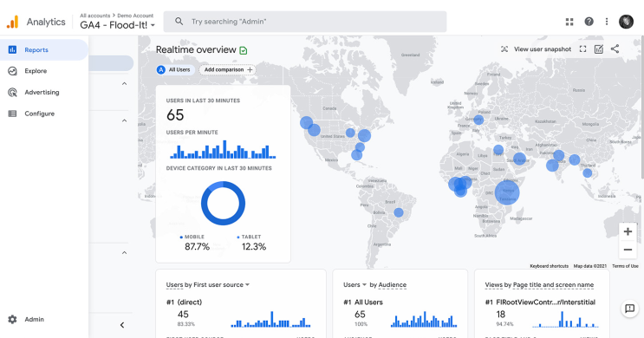Collapse the first report navigation section
Image resolution: width=644 pixels, height=338 pixels.
coord(125,84)
